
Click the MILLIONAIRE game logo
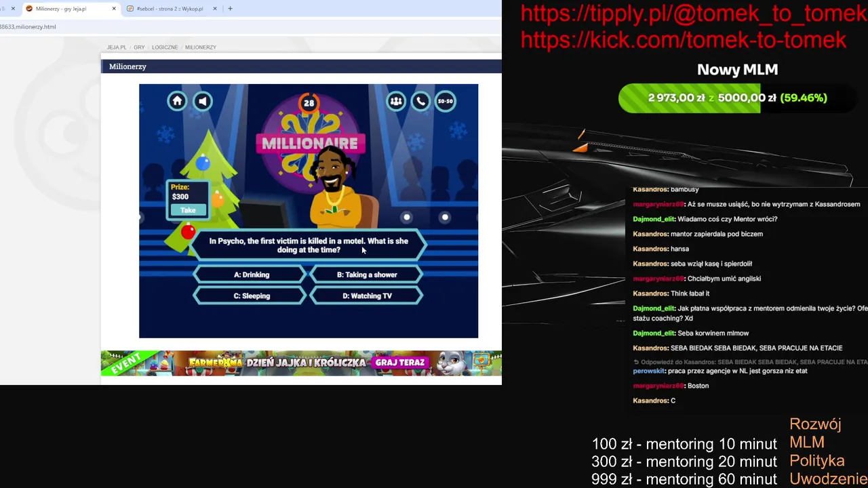[309, 143]
